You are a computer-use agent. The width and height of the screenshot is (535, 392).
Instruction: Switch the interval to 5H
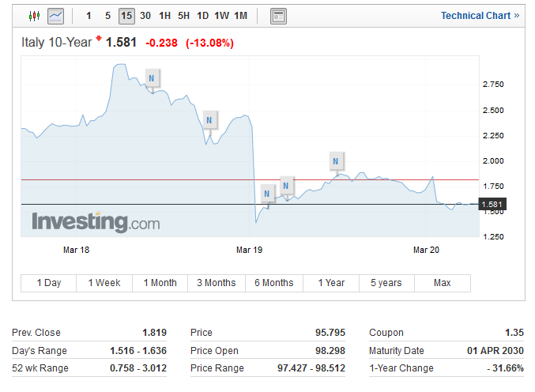[183, 16]
